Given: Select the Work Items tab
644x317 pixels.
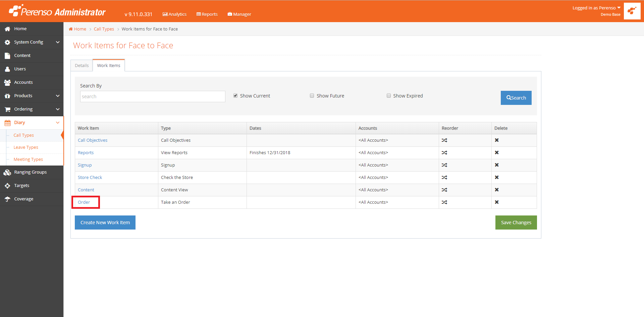Looking at the screenshot, I should coord(109,65).
